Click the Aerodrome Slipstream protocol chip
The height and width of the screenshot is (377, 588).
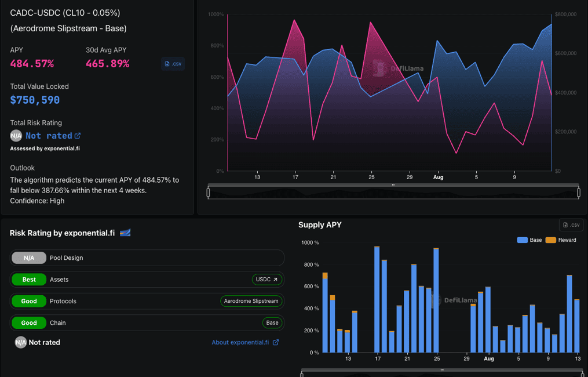coord(251,301)
